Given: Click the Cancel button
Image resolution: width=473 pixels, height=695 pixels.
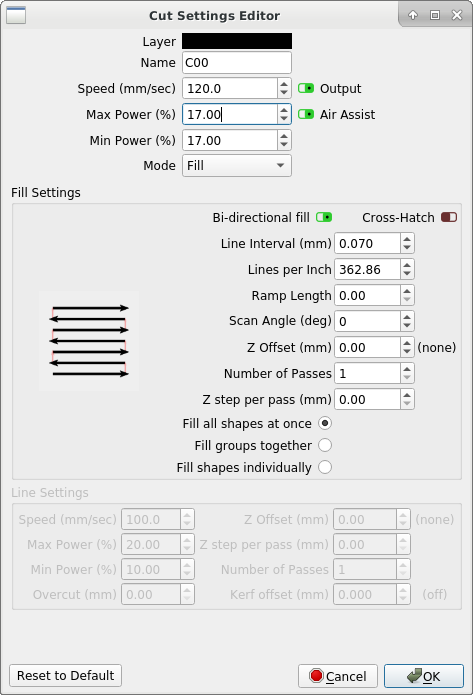Looking at the screenshot, I should pos(338,676).
